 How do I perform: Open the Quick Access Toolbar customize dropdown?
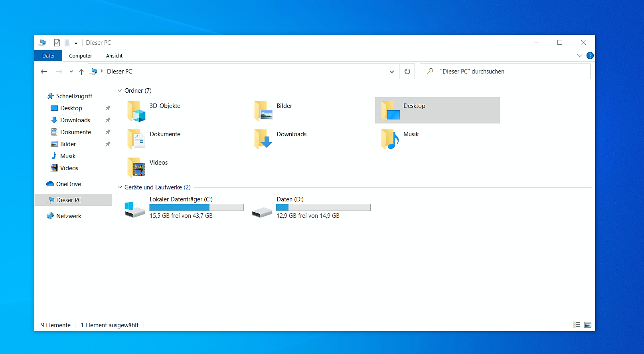(76, 43)
